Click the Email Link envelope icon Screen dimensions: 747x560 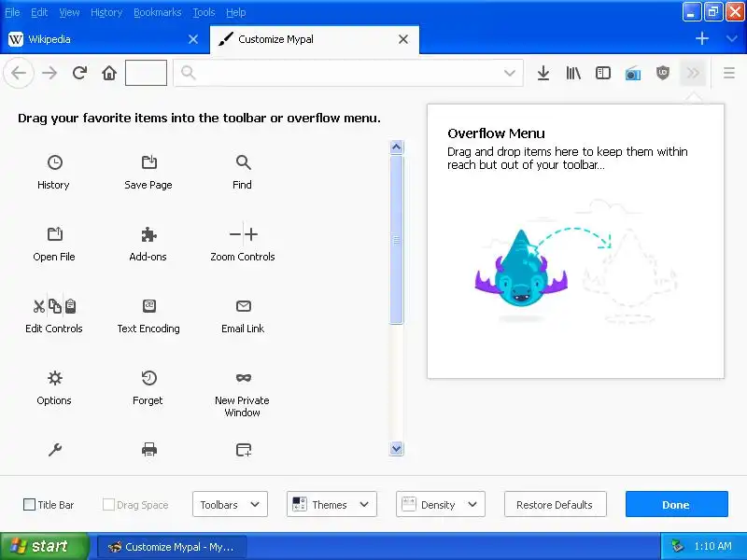[x=243, y=306]
